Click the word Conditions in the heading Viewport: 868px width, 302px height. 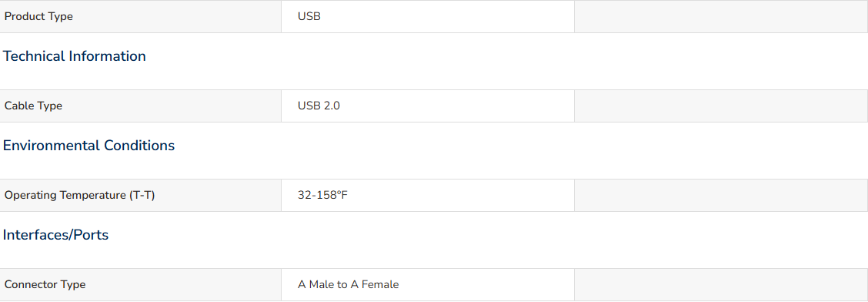[x=139, y=145]
